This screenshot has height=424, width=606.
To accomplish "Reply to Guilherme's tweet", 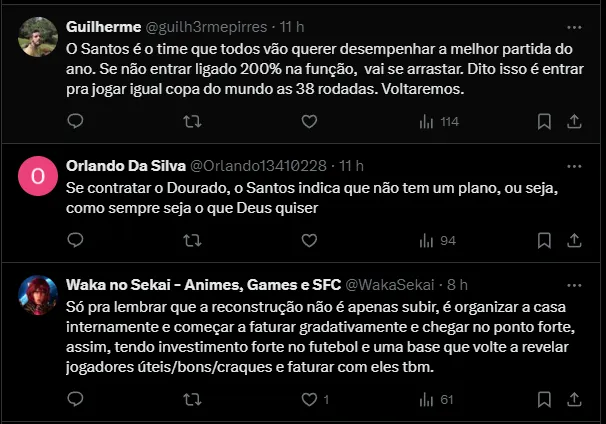I will [x=75, y=121].
